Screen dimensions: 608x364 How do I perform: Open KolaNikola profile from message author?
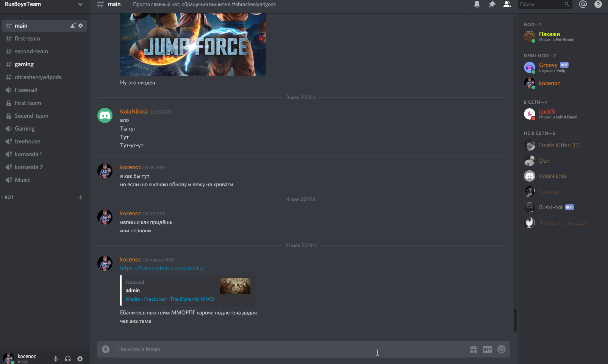tap(134, 112)
